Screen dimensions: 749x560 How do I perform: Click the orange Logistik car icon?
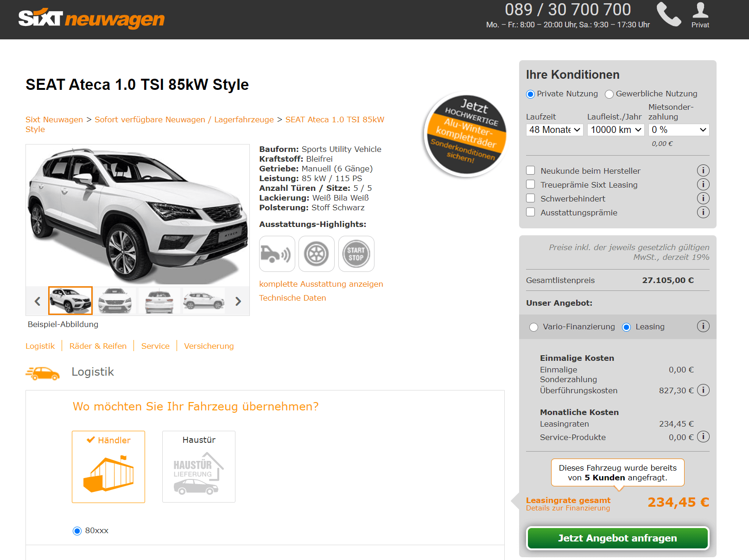pyautogui.click(x=43, y=373)
